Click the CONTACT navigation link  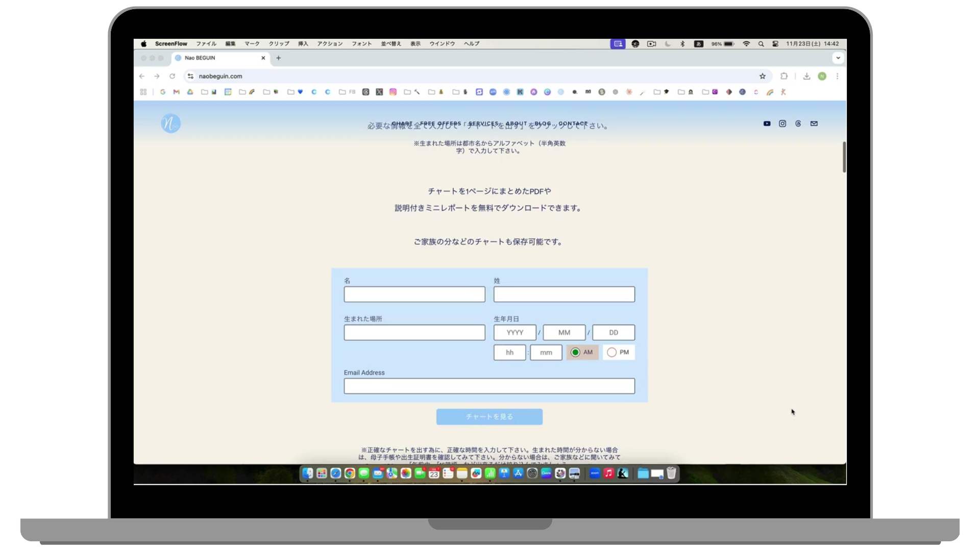(573, 123)
